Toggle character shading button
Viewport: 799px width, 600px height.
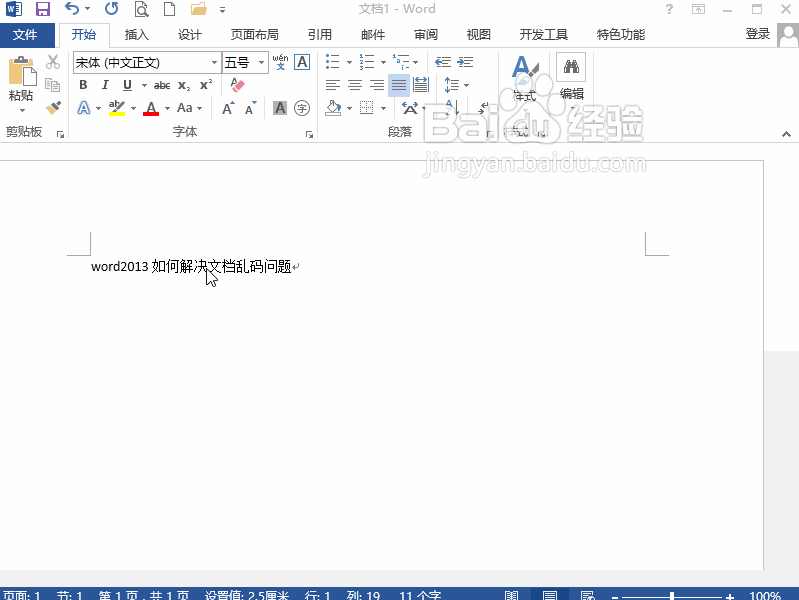click(280, 108)
